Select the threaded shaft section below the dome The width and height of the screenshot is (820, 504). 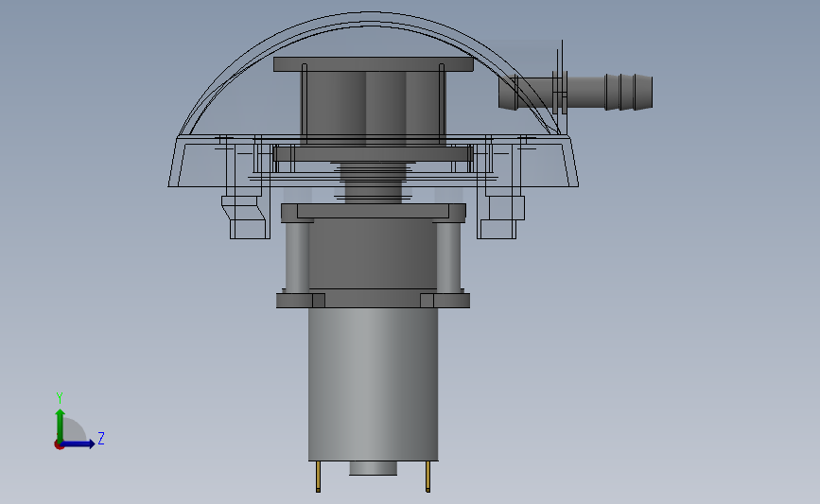tap(373, 182)
